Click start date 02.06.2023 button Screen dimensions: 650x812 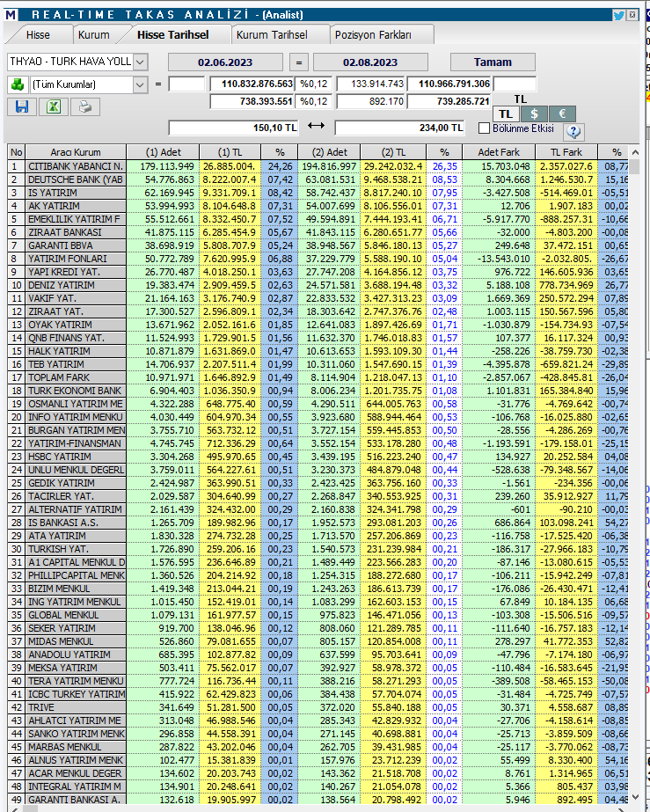225,62
